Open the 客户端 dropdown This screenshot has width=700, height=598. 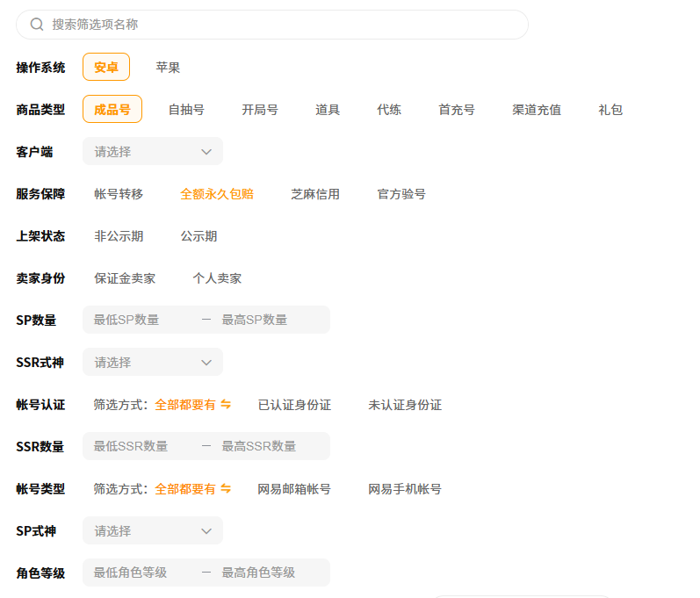pos(153,152)
